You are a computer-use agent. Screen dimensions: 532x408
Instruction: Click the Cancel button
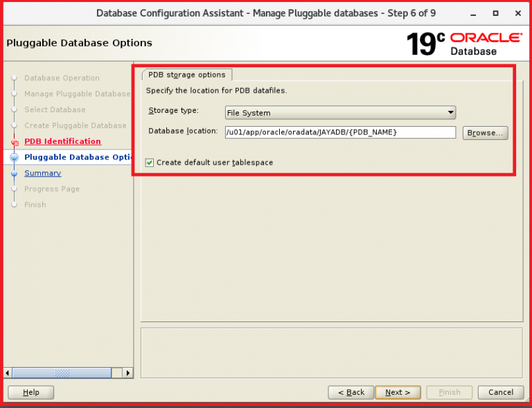coord(500,392)
